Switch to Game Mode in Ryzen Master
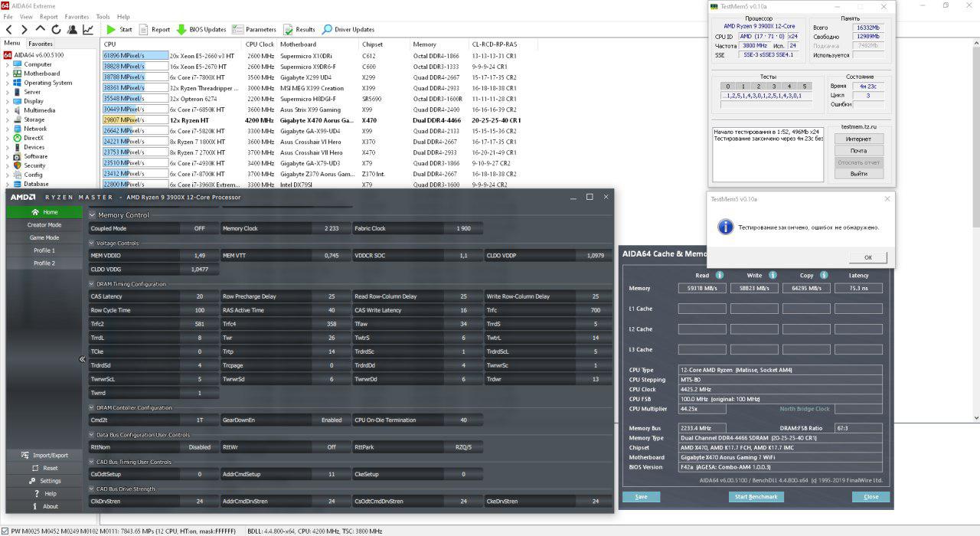980x536 pixels. [x=44, y=237]
